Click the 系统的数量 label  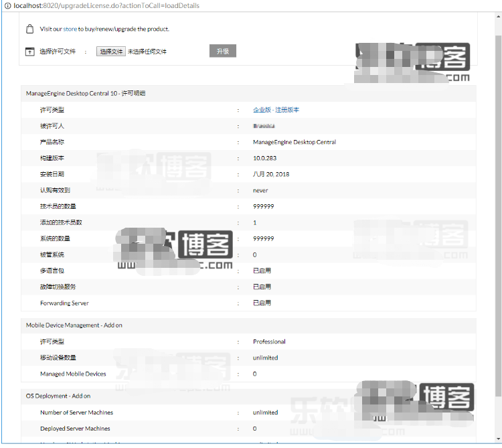(x=55, y=238)
